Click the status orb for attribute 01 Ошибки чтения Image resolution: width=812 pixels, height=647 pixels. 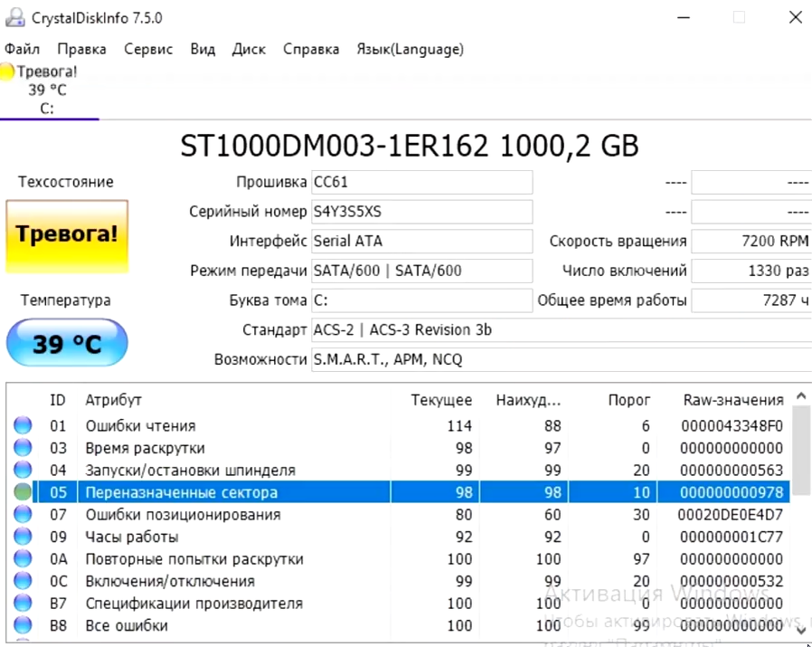click(x=23, y=425)
